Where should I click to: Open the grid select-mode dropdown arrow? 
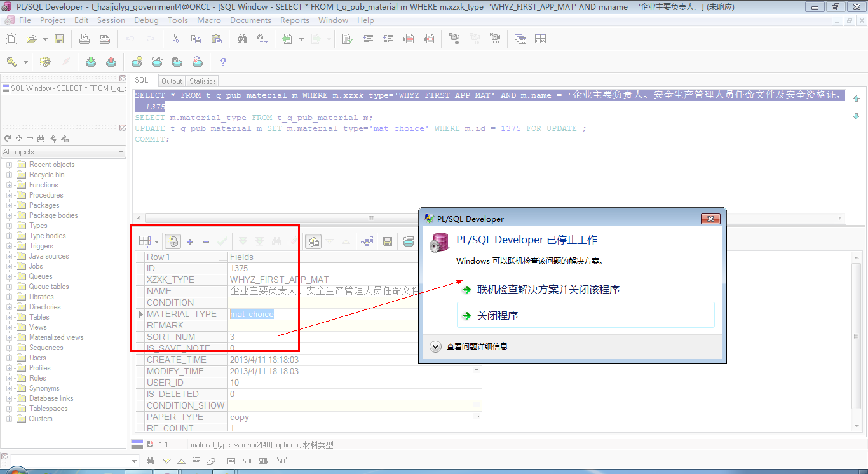pyautogui.click(x=156, y=241)
